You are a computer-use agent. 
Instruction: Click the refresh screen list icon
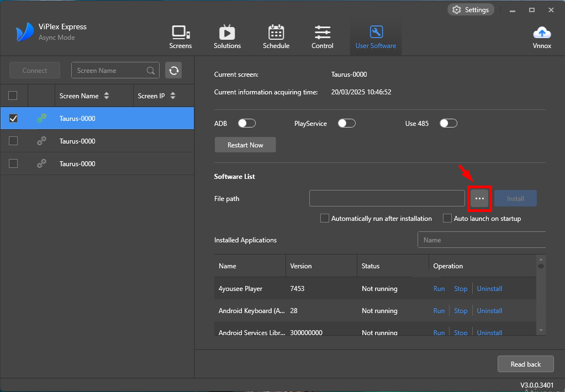(x=173, y=70)
